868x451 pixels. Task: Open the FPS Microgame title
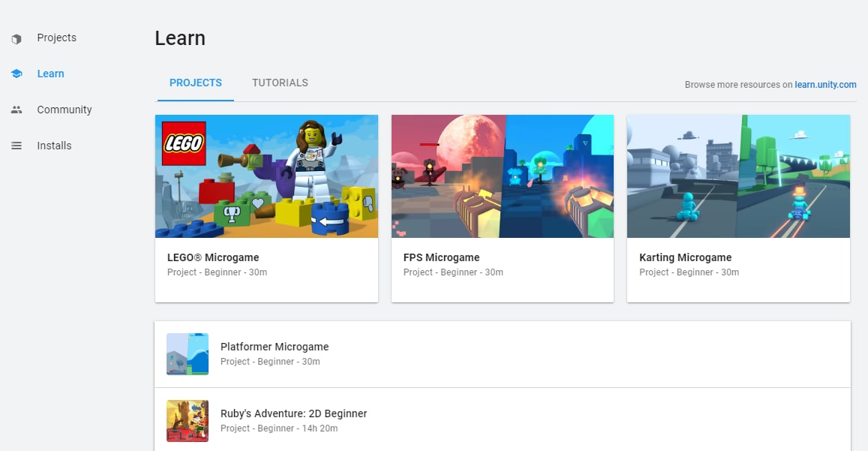coord(441,257)
